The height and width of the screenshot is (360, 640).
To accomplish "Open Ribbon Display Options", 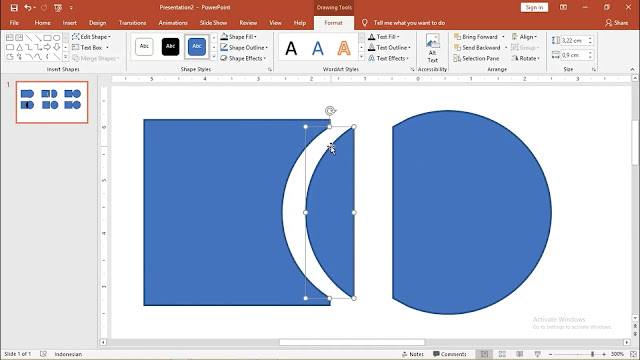I will [x=563, y=7].
